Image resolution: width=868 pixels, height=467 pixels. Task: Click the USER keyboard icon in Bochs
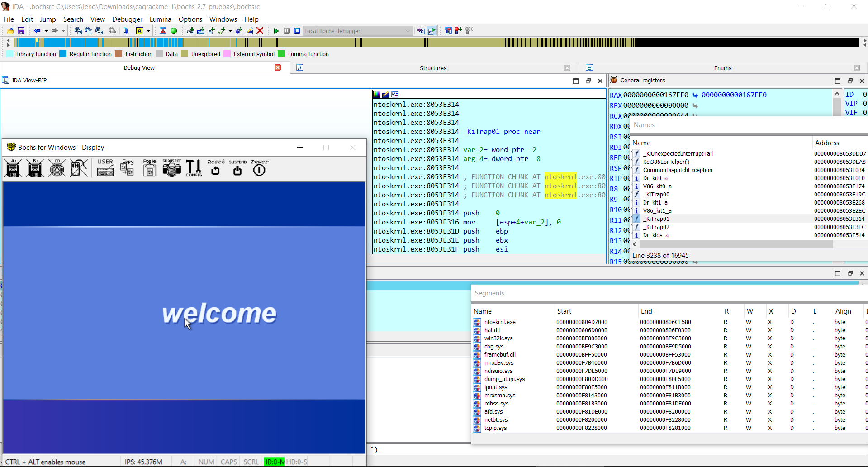[105, 168]
